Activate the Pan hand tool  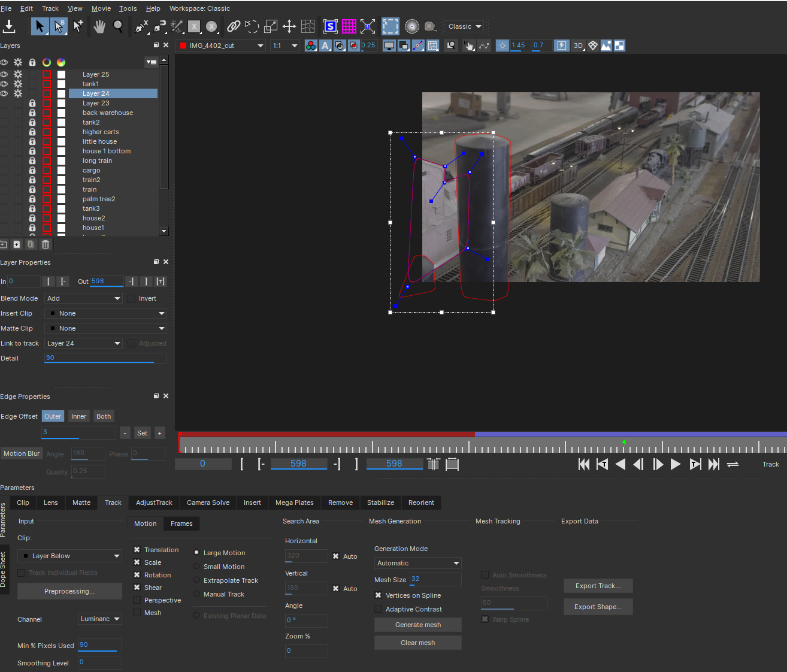click(99, 26)
